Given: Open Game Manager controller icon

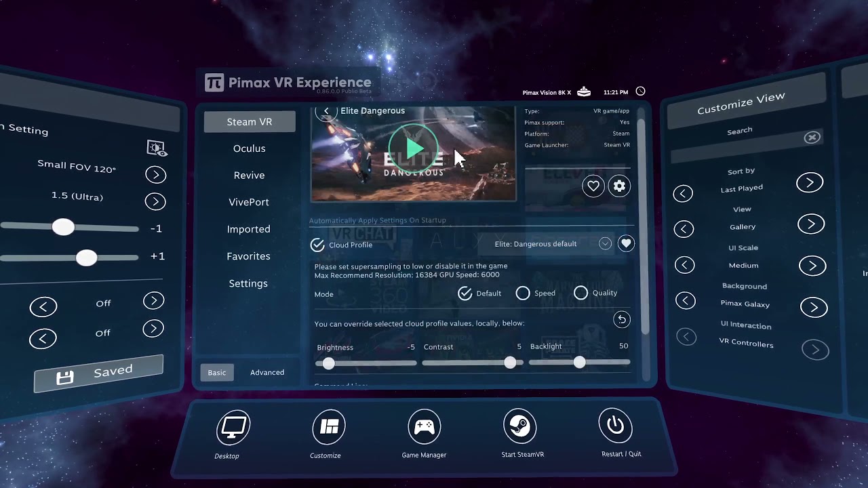Looking at the screenshot, I should pos(425,426).
